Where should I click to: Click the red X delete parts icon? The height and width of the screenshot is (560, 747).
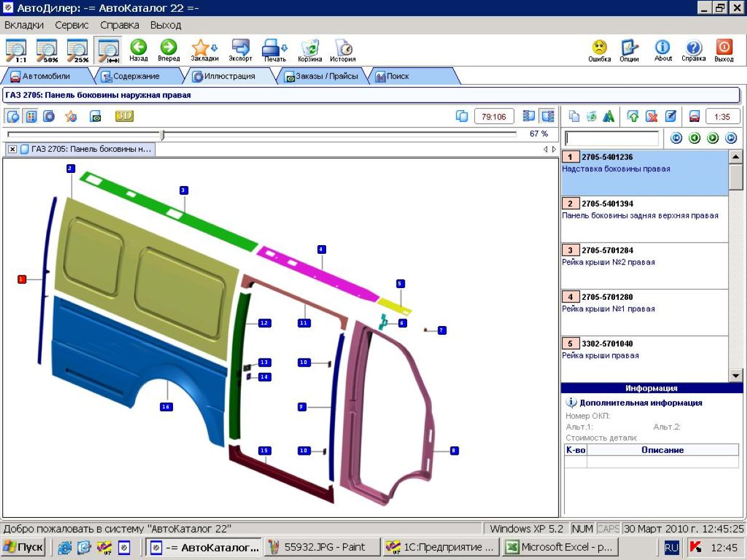(x=651, y=116)
